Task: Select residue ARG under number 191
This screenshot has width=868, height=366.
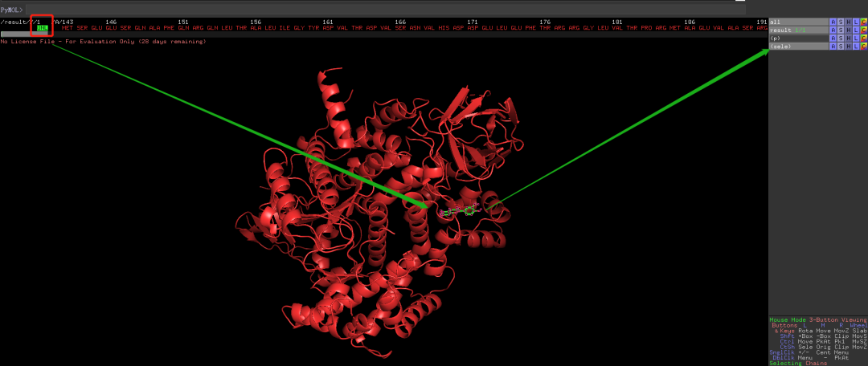Action: click(x=762, y=27)
